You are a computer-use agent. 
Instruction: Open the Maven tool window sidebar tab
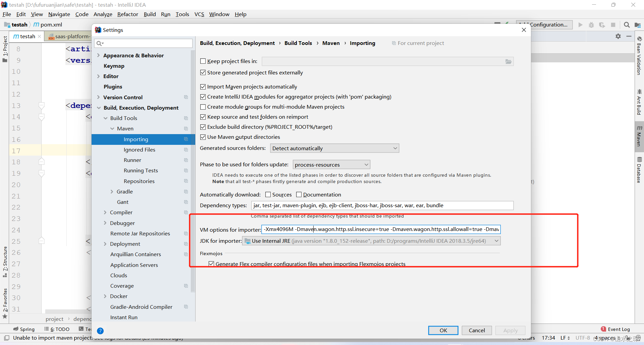pyautogui.click(x=639, y=136)
